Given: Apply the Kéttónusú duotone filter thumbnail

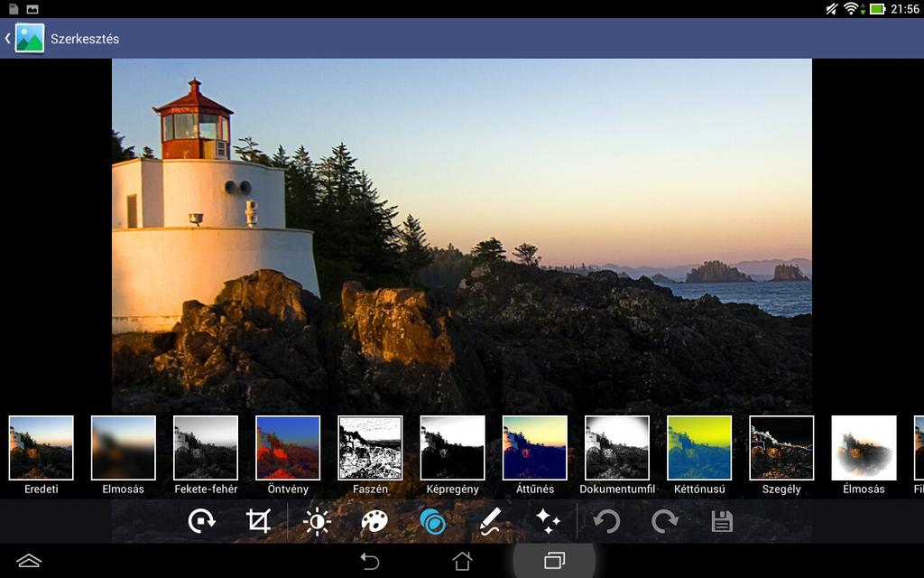Looking at the screenshot, I should pyautogui.click(x=699, y=448).
